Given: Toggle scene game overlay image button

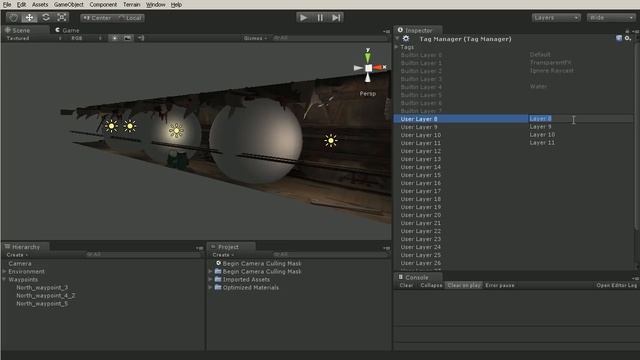Looking at the screenshot, I should coord(127,38).
